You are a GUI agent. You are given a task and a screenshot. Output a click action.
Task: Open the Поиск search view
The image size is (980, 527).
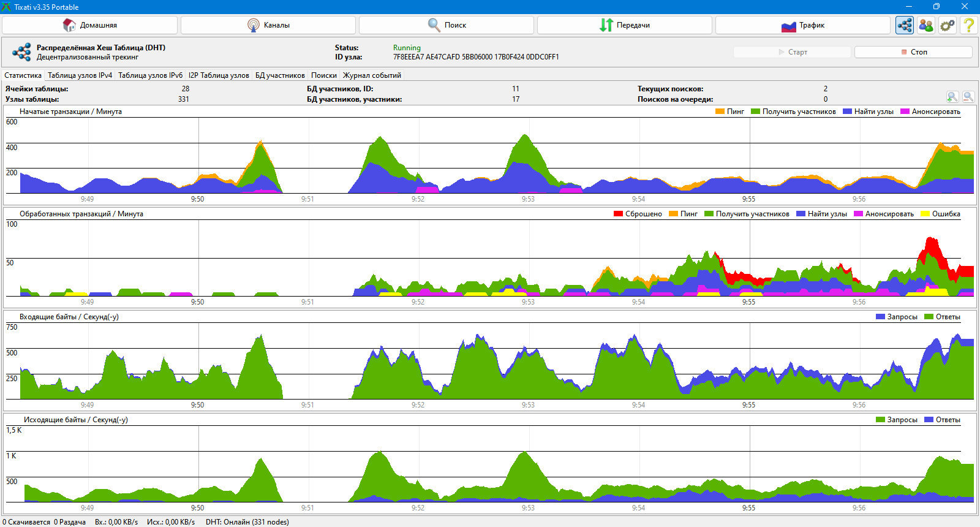tap(447, 25)
